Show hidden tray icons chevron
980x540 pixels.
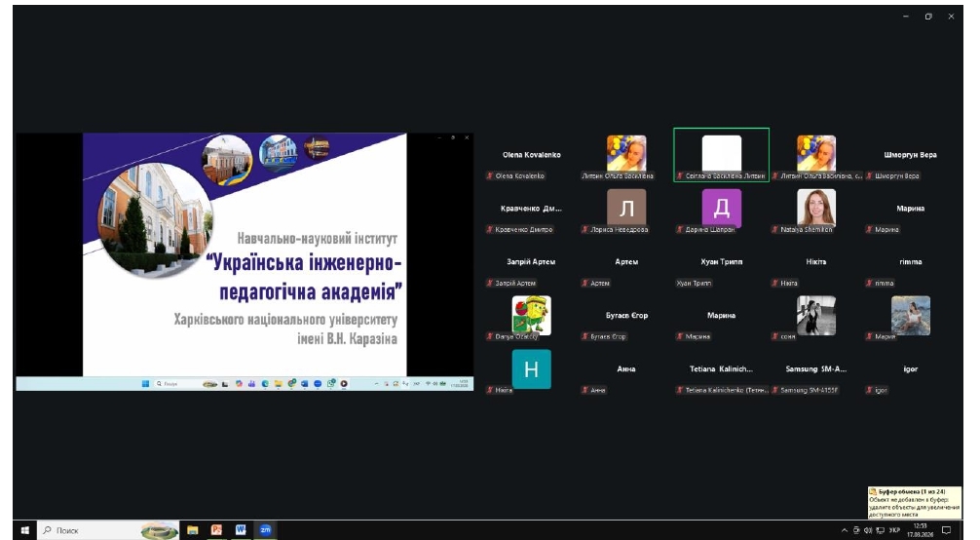point(845,530)
